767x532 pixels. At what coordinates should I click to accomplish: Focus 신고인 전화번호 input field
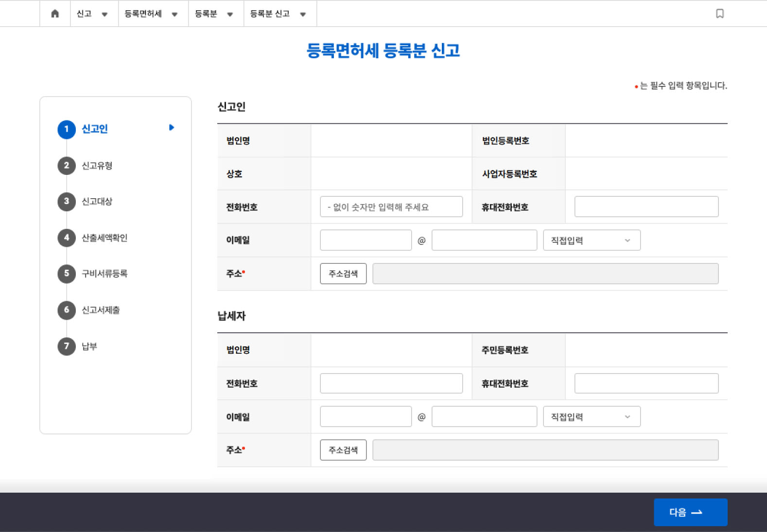click(391, 206)
